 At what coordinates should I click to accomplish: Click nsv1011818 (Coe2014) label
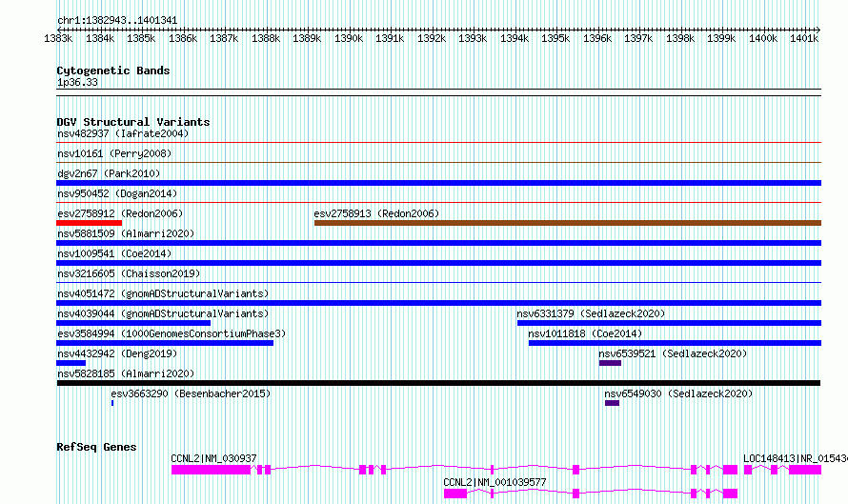(x=585, y=333)
